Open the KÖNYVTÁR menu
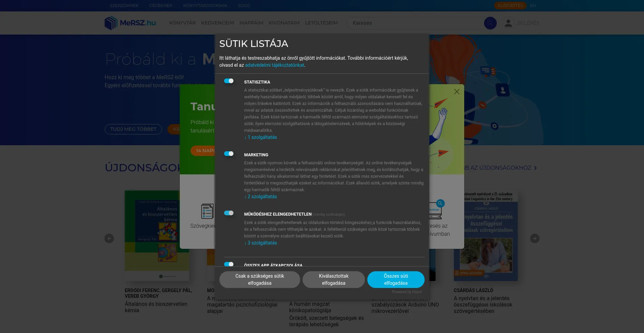The width and height of the screenshot is (644, 333). (182, 23)
